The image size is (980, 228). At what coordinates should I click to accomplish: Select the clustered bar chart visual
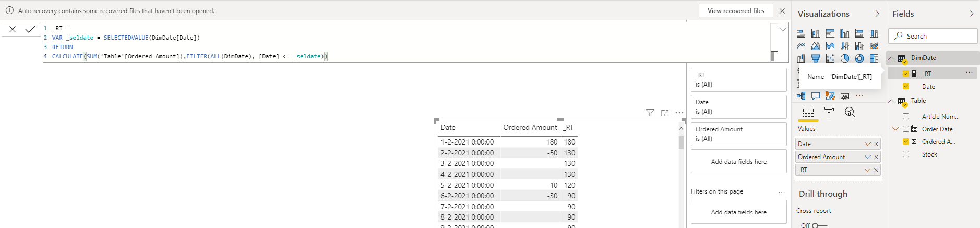point(830,33)
